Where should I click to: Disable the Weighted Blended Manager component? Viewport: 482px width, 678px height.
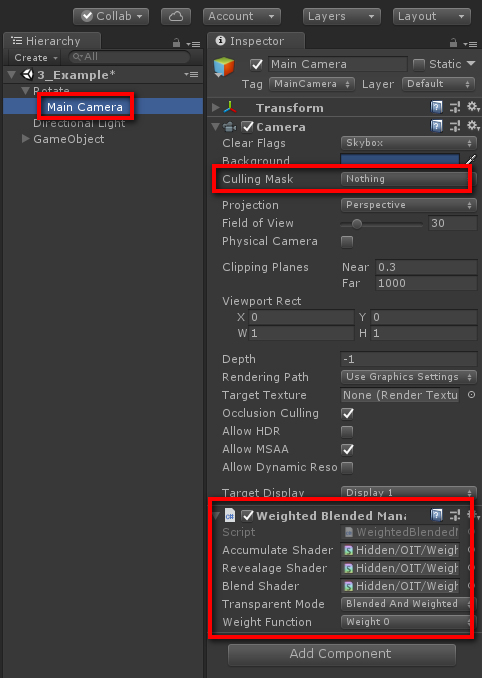[x=247, y=515]
